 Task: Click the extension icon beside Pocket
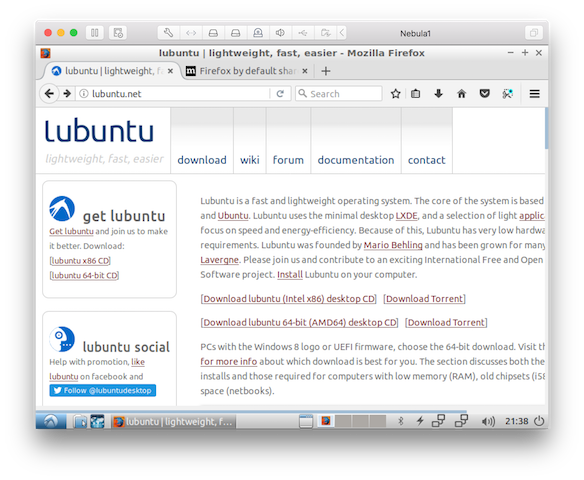pos(507,93)
